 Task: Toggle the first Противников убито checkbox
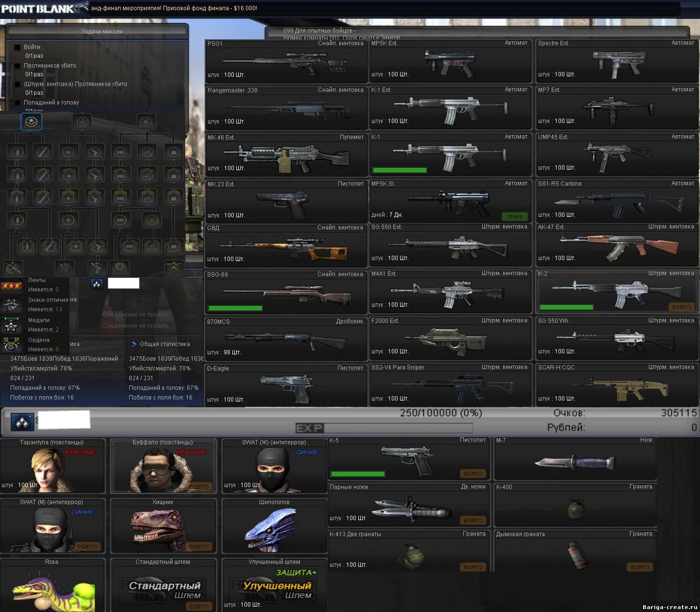coord(17,66)
